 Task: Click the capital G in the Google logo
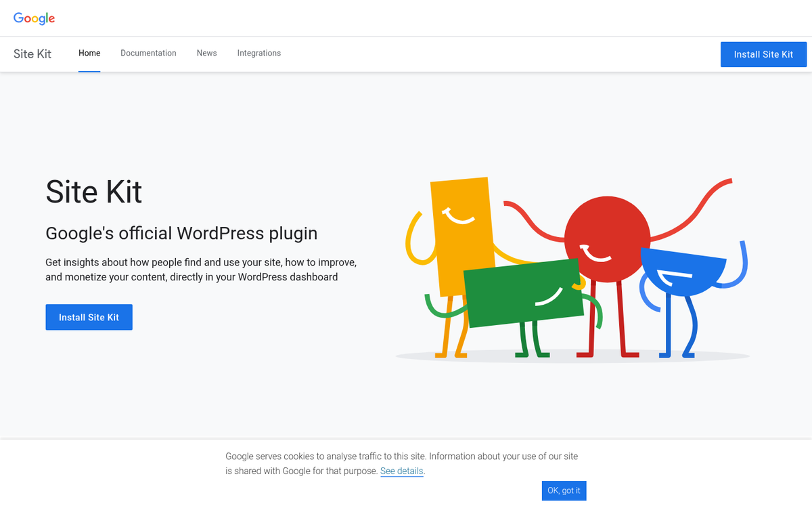point(19,18)
